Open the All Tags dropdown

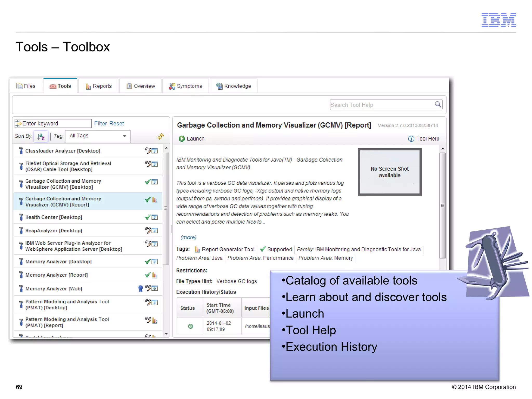[98, 136]
